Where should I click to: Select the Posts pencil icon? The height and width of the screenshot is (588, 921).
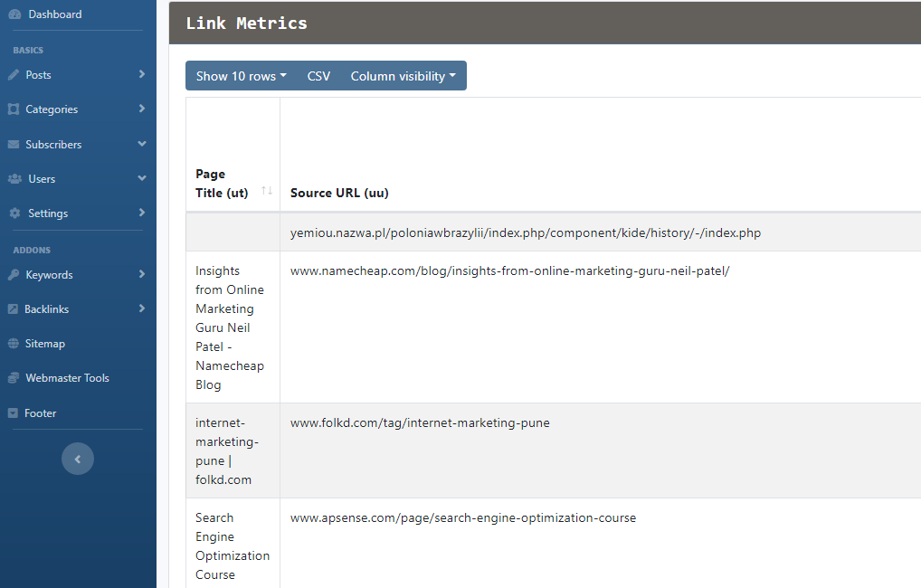click(x=13, y=74)
